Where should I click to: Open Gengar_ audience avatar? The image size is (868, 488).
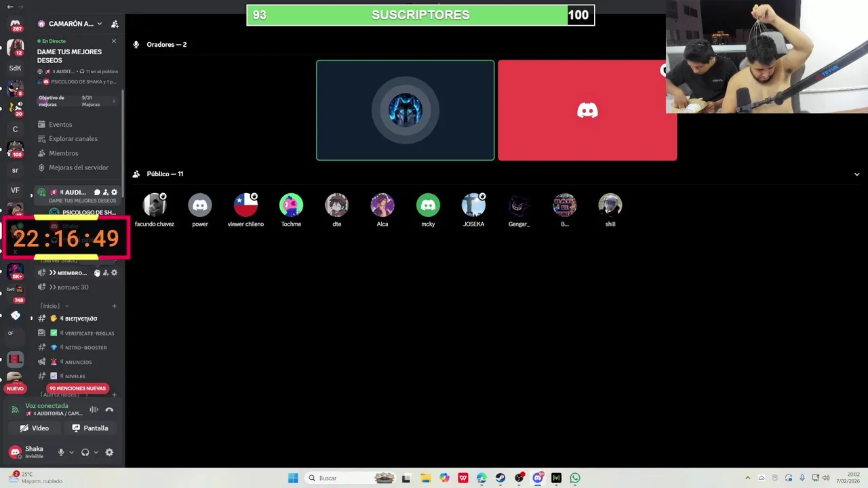(519, 205)
